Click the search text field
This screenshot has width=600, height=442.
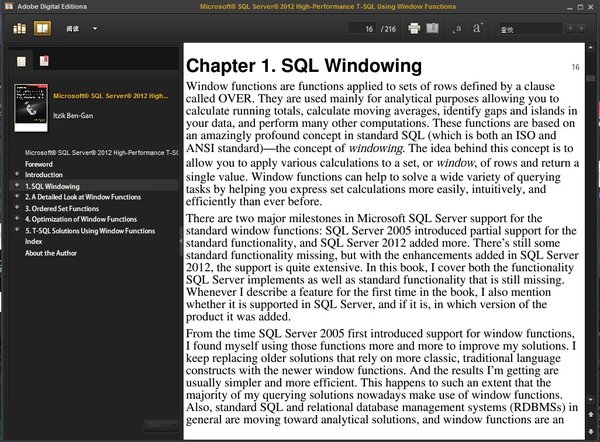[x=530, y=29]
